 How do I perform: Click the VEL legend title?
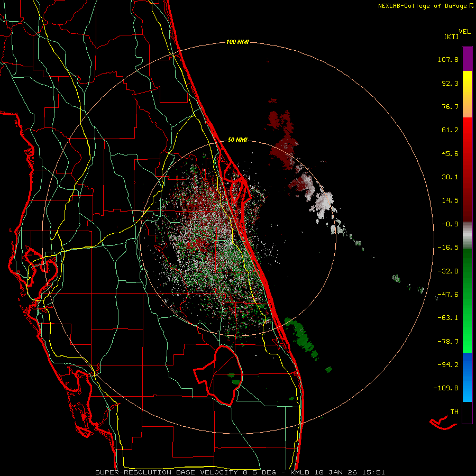coord(464,31)
